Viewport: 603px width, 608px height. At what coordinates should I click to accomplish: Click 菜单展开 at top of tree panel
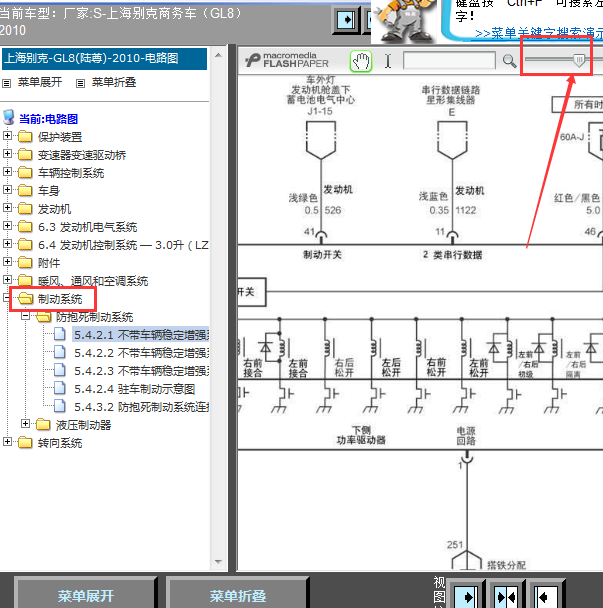tap(40, 82)
